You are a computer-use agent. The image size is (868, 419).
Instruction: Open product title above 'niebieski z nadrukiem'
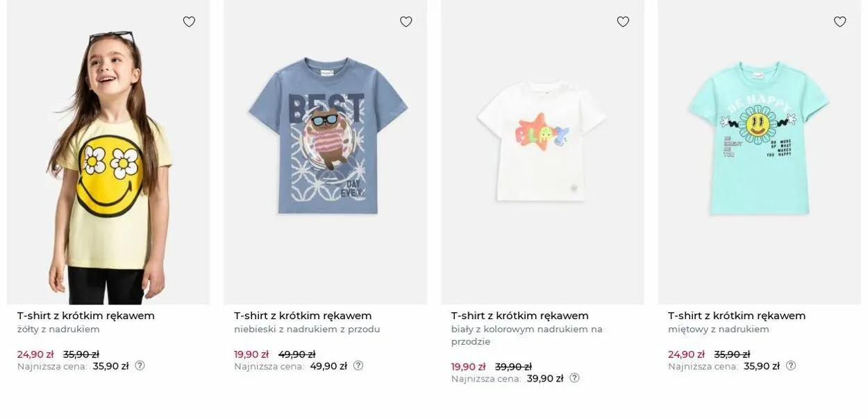303,316
